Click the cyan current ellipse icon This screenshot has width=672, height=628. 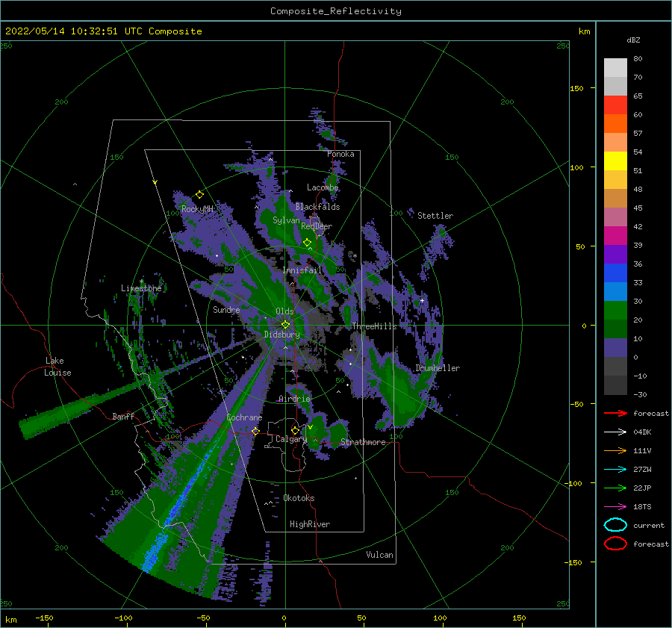615,525
